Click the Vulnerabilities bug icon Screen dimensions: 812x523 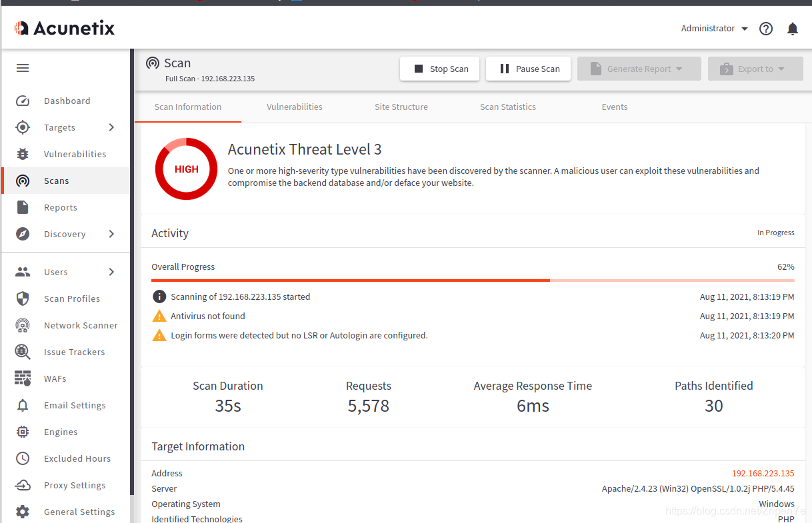tap(23, 154)
